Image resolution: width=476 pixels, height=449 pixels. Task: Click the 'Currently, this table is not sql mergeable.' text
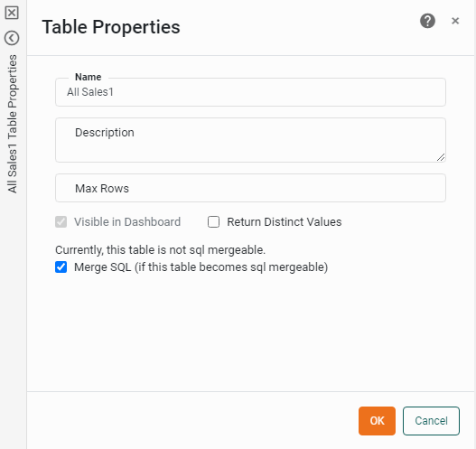[x=160, y=250]
